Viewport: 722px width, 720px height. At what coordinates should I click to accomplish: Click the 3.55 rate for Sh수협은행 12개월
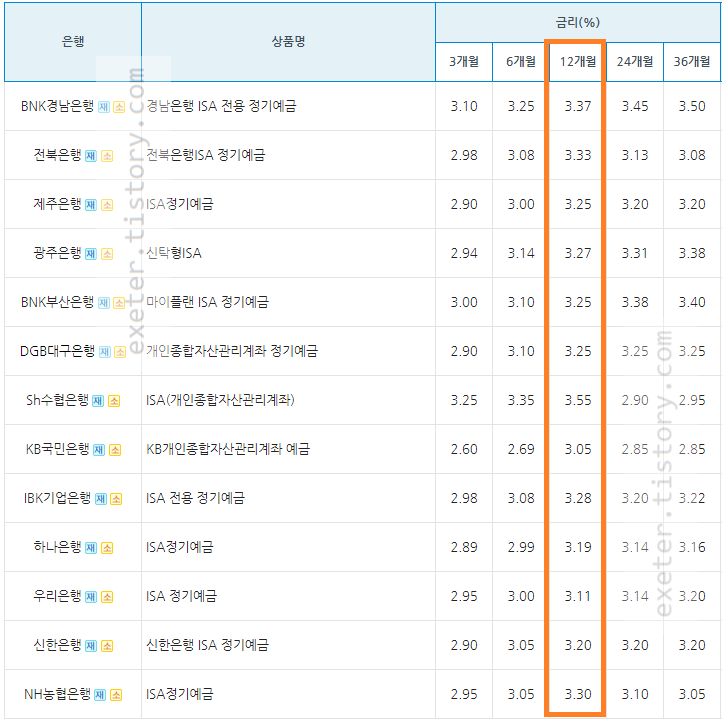578,401
